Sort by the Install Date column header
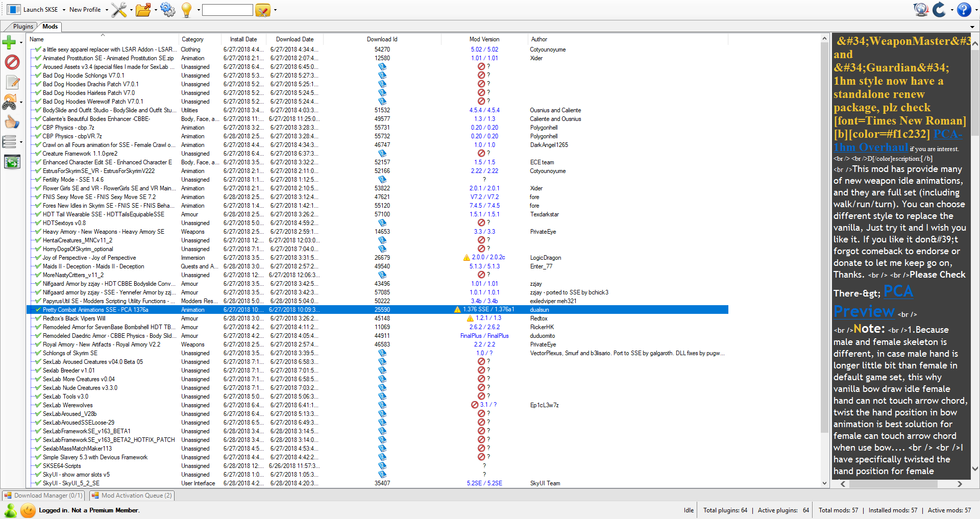The height and width of the screenshot is (519, 980). tap(243, 39)
